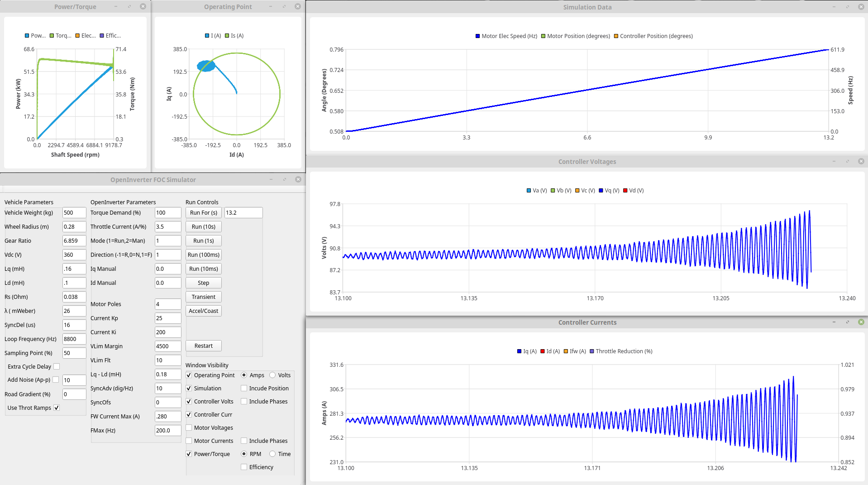Select the Volts radio button

pyautogui.click(x=272, y=375)
